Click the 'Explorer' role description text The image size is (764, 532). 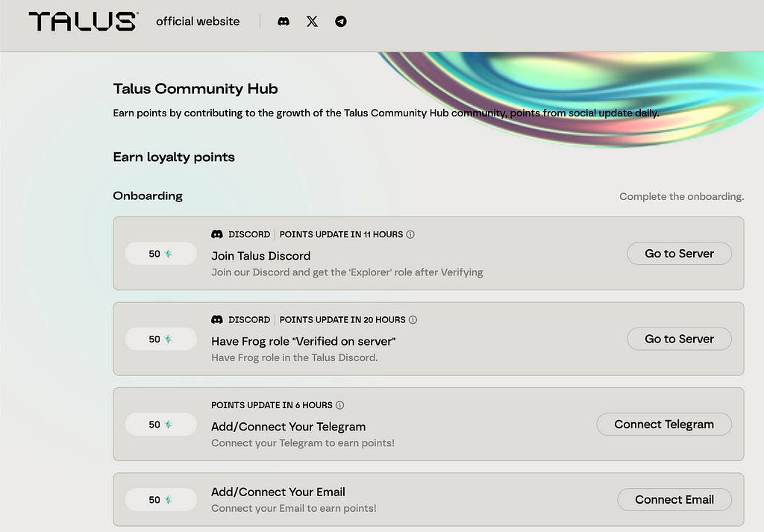point(347,272)
